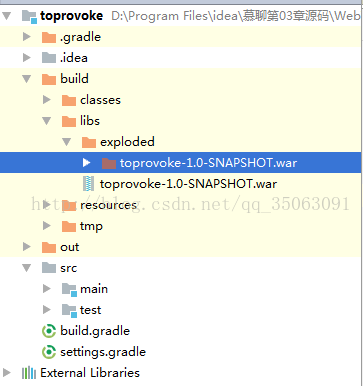Select the classes label
Screen dimensions: 363x386
point(100,100)
